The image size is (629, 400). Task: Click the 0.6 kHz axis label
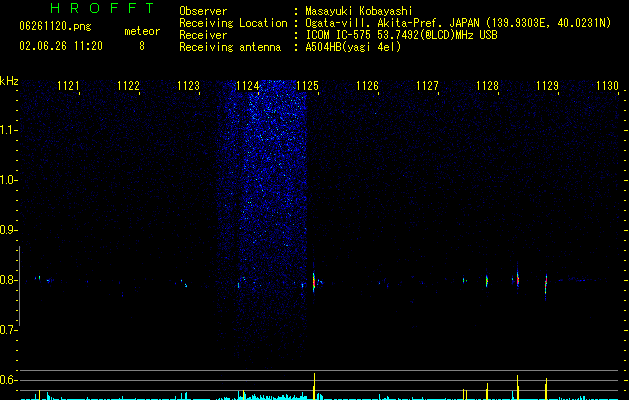pyautogui.click(x=8, y=380)
